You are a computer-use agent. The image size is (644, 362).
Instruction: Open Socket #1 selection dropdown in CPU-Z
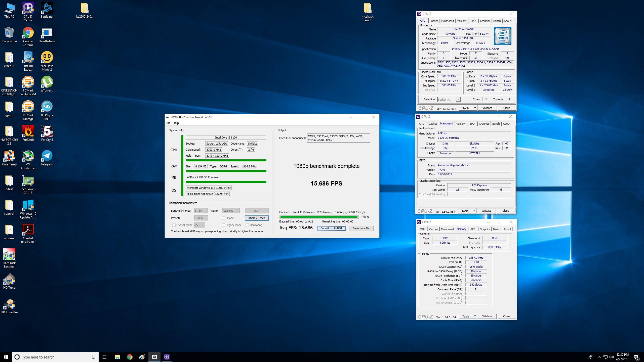point(449,99)
